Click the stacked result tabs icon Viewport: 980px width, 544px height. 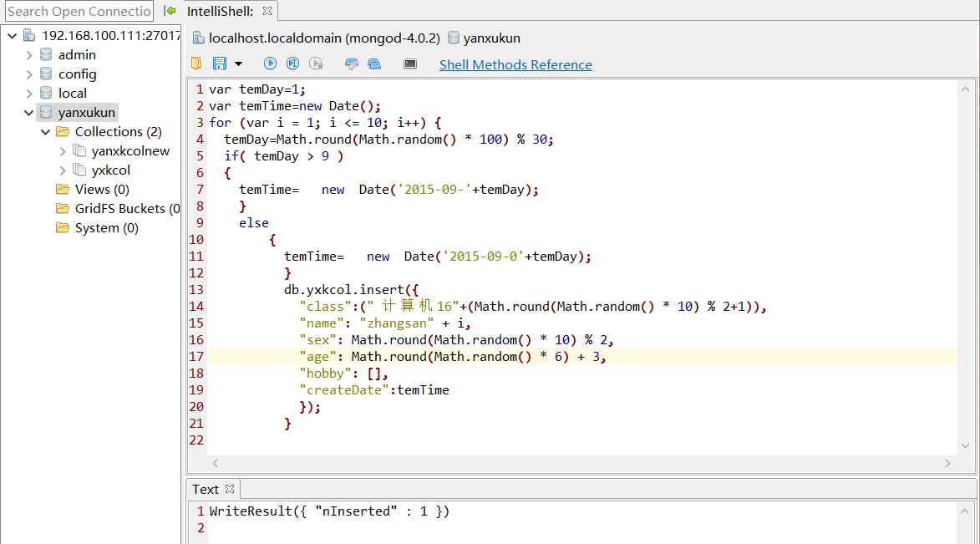coord(373,64)
